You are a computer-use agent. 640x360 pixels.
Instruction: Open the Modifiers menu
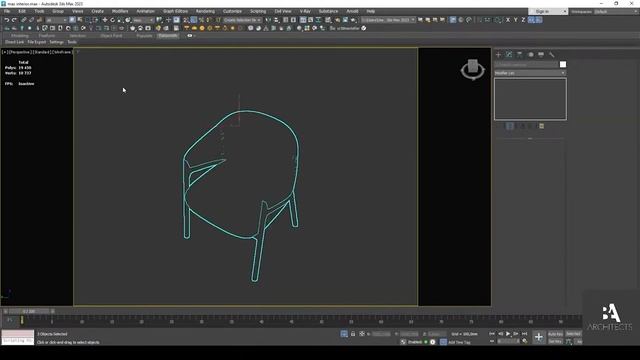pos(120,11)
